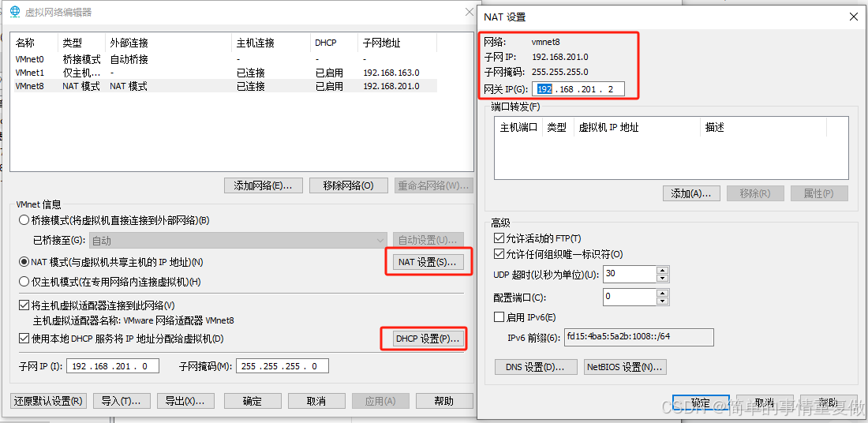Image resolution: width=868 pixels, height=423 pixels.
Task: Increase 配置端口 with up arrow
Action: (663, 293)
